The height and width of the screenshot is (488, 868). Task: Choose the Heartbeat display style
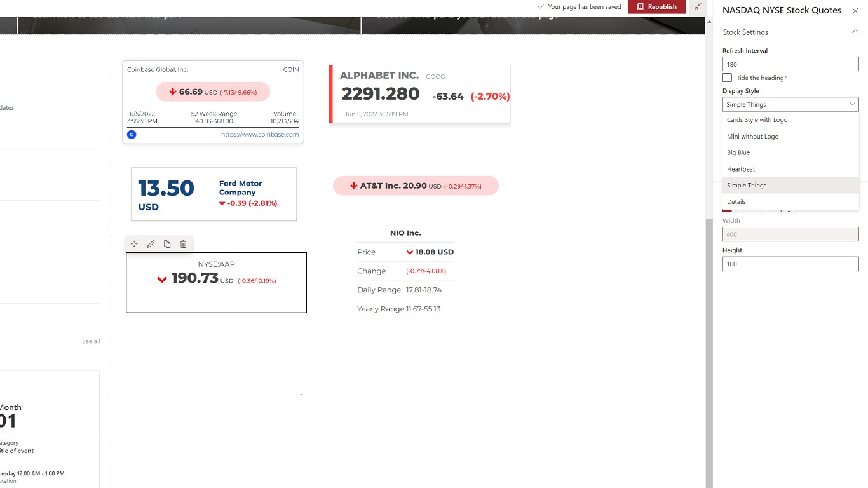click(x=790, y=169)
